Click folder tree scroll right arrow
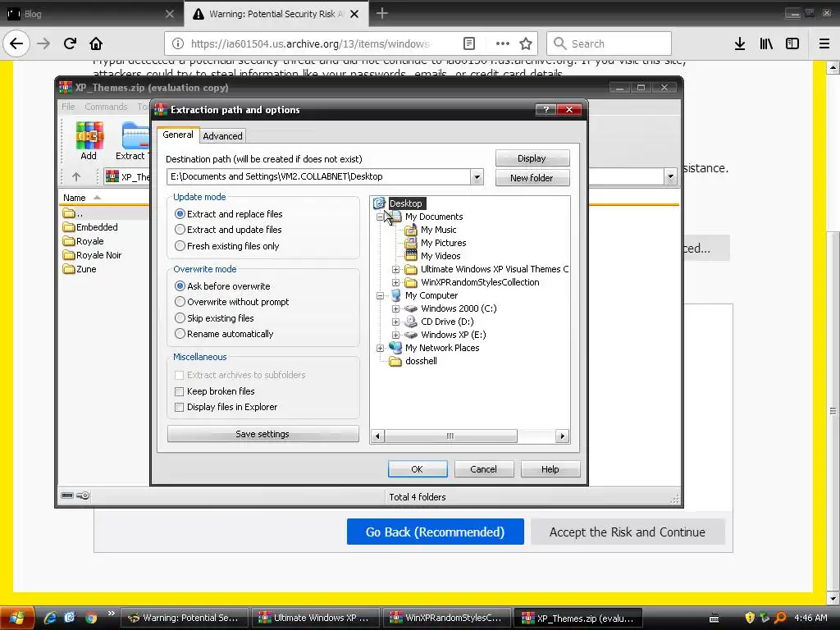The height and width of the screenshot is (630, 840). tap(562, 436)
